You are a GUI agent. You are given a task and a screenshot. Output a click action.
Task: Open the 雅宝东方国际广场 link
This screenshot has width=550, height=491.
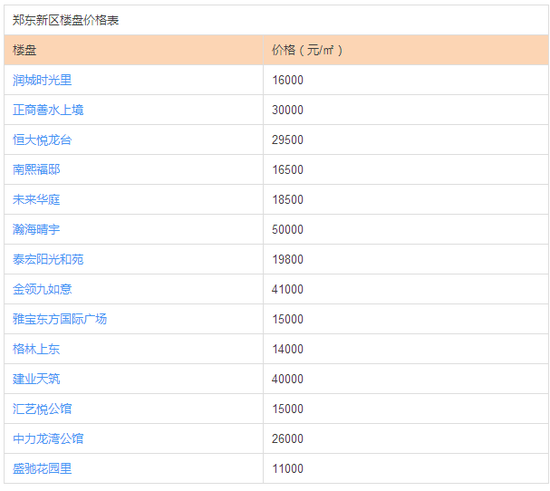pos(60,319)
